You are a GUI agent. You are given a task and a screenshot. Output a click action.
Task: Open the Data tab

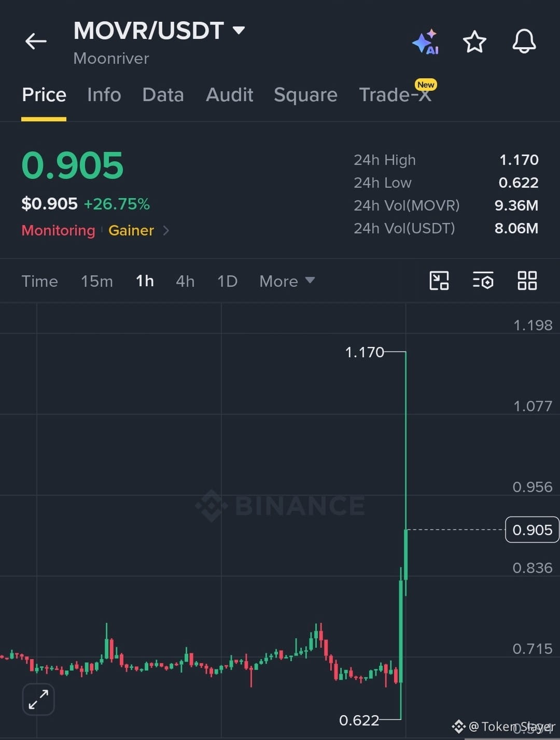[x=163, y=95]
